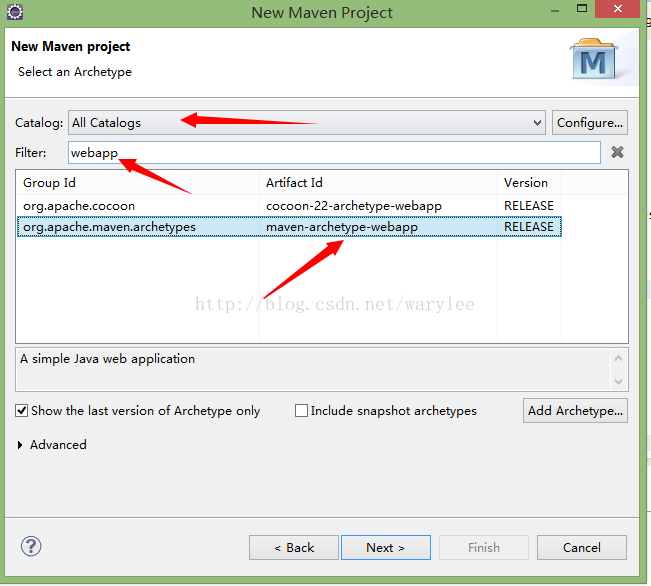This screenshot has width=651, height=586.
Task: Click RELEASE version of maven-archetype-webapp
Action: coord(529,227)
